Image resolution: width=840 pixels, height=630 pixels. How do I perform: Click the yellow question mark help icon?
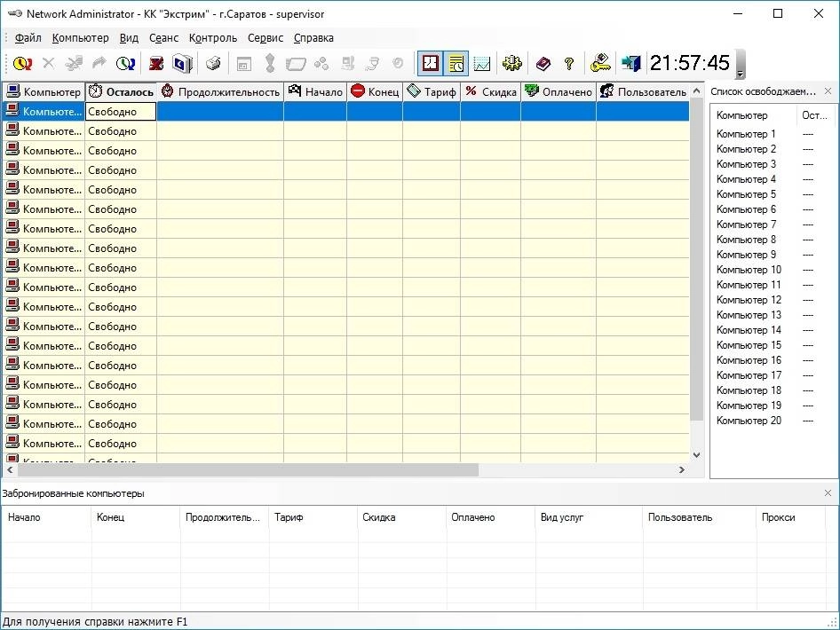pyautogui.click(x=569, y=64)
